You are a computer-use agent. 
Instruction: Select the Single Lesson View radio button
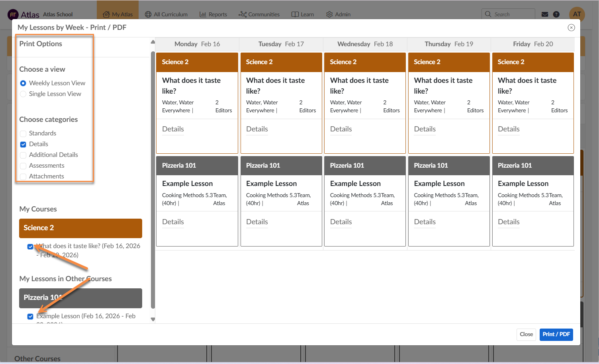pos(23,94)
